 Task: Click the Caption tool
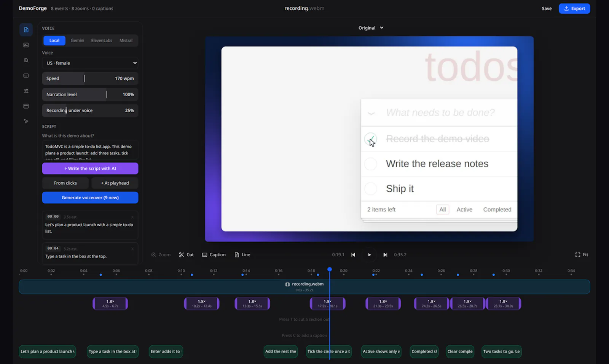click(x=214, y=255)
